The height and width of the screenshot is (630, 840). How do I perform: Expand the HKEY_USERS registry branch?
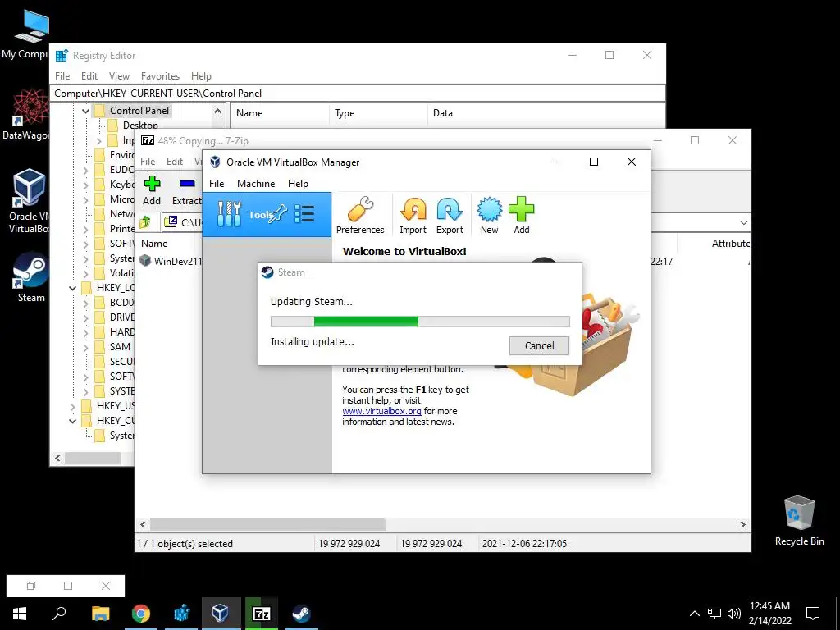[x=72, y=406]
